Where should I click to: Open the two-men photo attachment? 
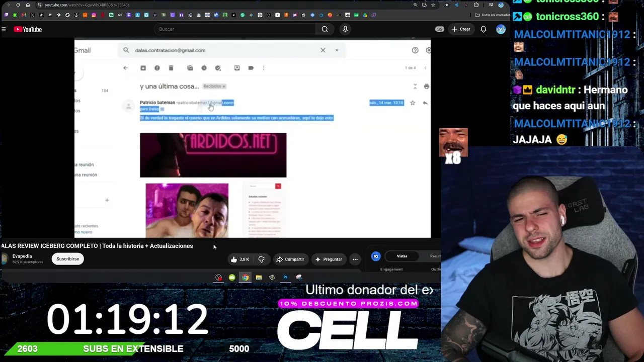pyautogui.click(x=187, y=210)
